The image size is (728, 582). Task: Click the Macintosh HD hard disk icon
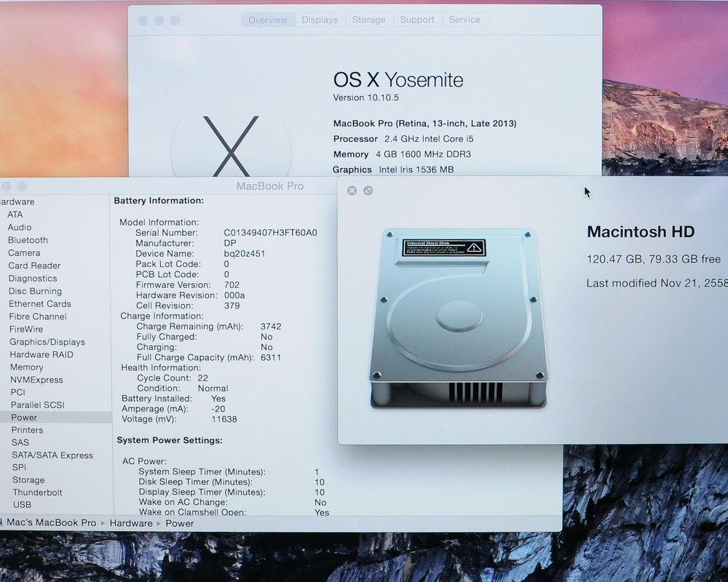point(458,319)
